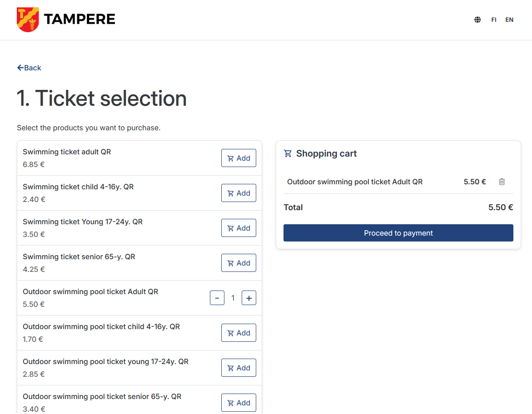Click the back arrow icon
Image resolution: width=532 pixels, height=414 pixels.
coord(20,68)
